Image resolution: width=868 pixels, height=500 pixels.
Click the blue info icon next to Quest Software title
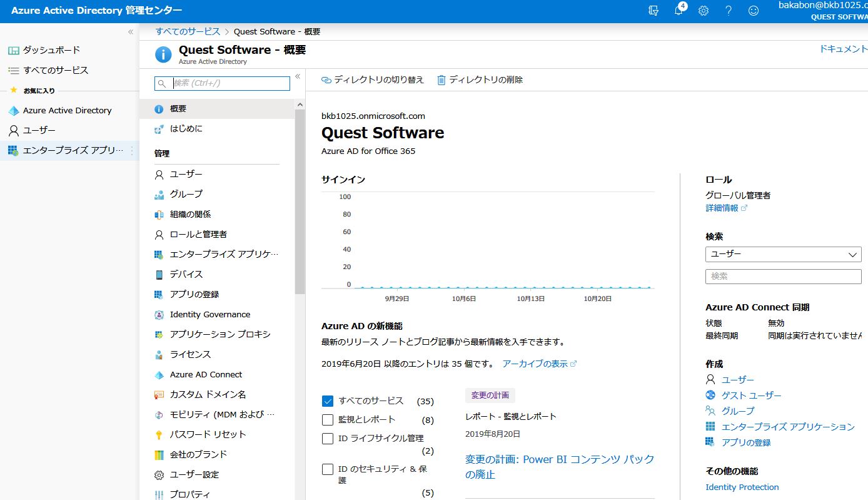point(163,55)
